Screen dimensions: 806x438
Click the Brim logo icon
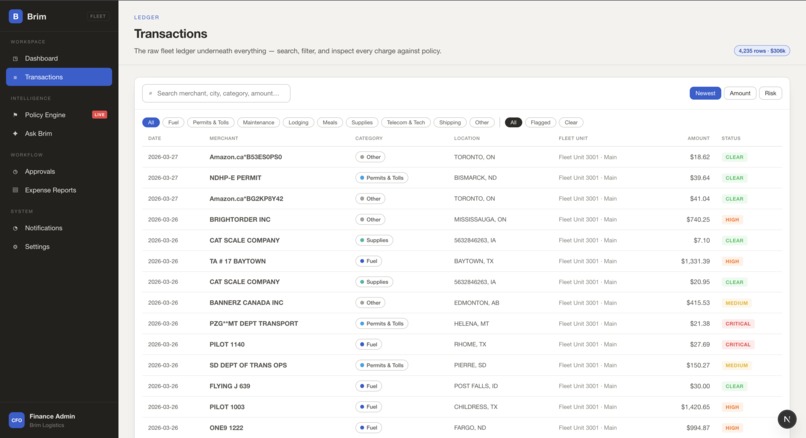coord(15,16)
